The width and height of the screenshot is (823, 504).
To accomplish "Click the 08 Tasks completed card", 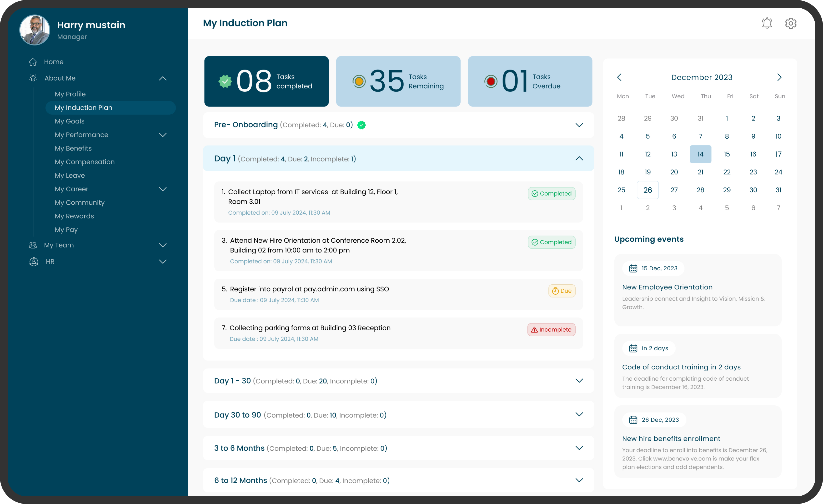I will coord(266,81).
